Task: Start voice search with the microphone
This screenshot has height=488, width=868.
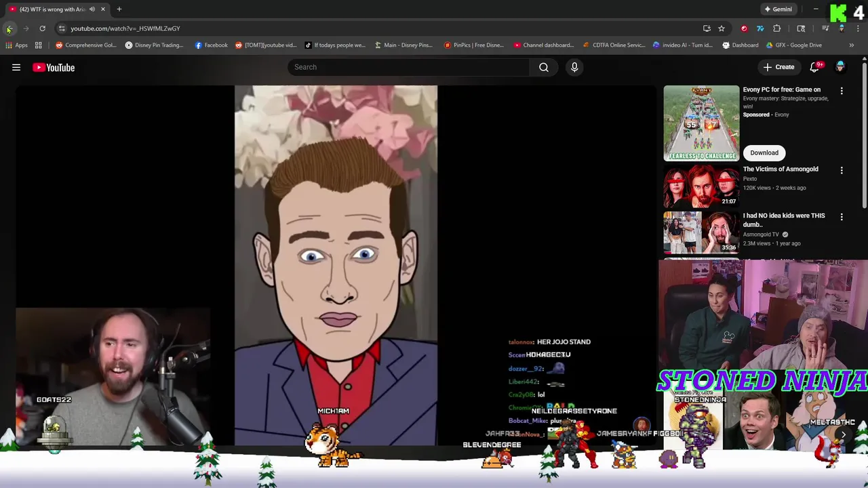Action: click(x=574, y=67)
